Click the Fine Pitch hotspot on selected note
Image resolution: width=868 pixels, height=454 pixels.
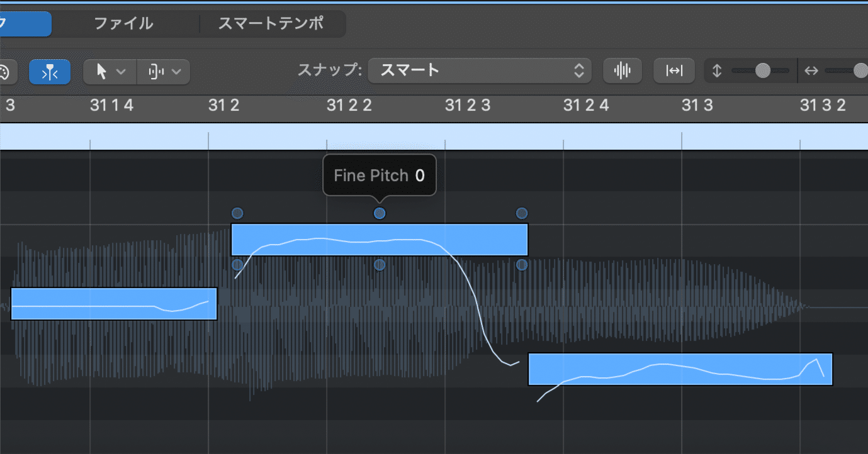coord(380,213)
